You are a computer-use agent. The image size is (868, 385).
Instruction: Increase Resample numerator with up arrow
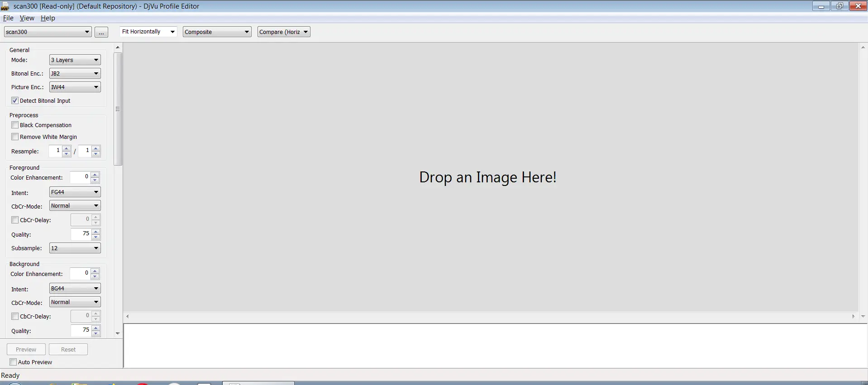[x=67, y=148]
